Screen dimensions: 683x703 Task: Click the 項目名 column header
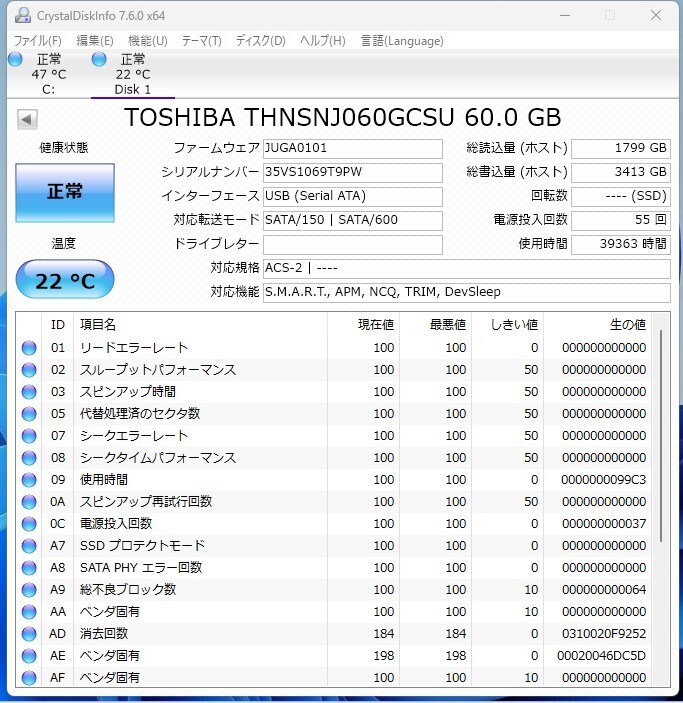click(x=98, y=324)
